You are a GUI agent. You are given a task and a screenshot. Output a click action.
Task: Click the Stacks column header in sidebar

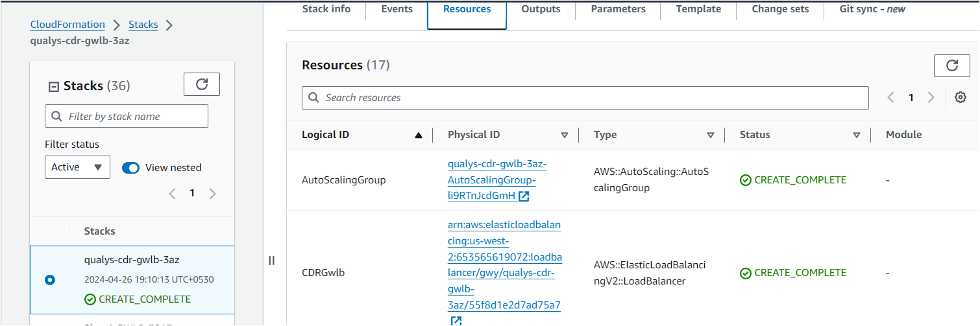click(x=99, y=231)
